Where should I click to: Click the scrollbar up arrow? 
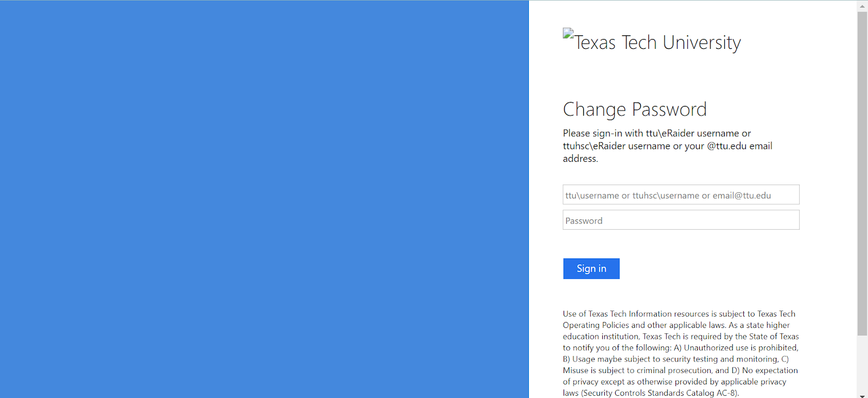point(862,6)
